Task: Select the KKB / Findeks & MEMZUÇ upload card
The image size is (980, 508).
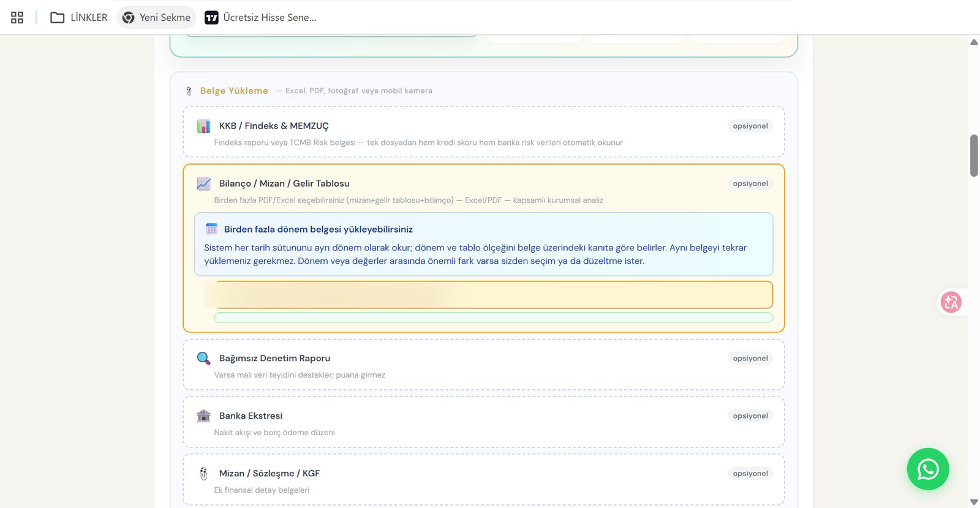Action: (484, 132)
